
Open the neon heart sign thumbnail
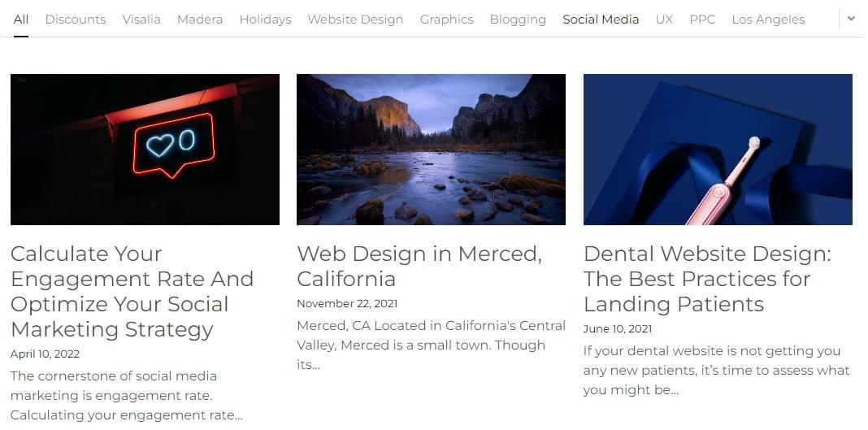coord(145,150)
